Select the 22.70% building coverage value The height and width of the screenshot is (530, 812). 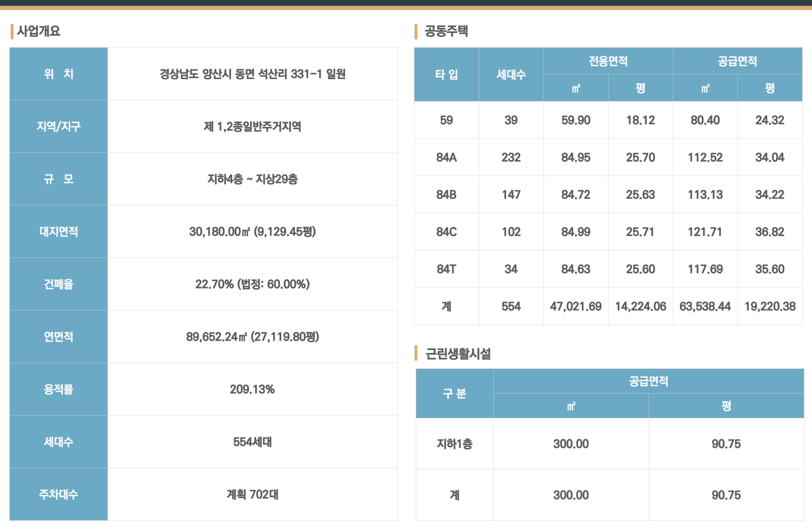253,284
